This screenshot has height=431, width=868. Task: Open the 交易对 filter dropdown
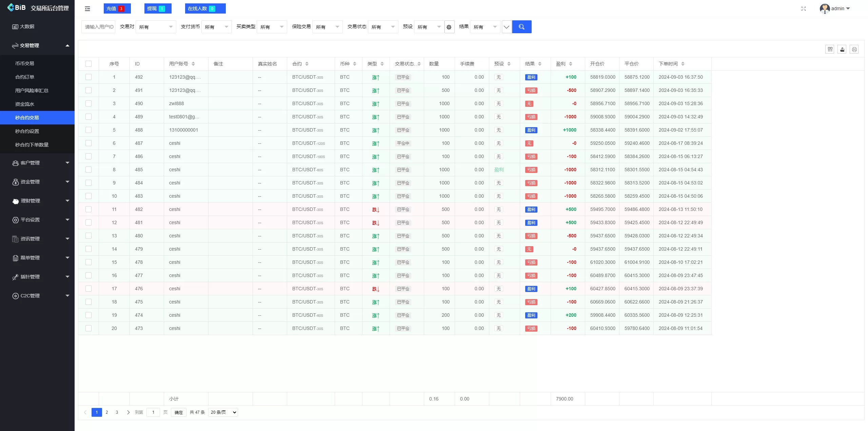pos(156,27)
